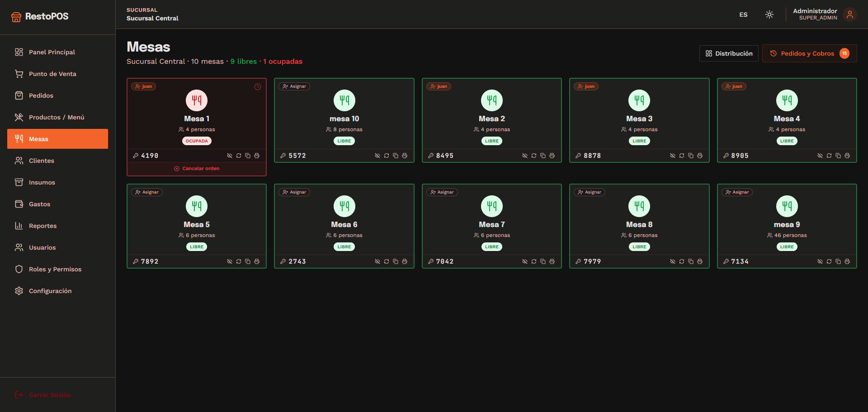Open the Distribución layout view
The width and height of the screenshot is (868, 412).
[729, 53]
